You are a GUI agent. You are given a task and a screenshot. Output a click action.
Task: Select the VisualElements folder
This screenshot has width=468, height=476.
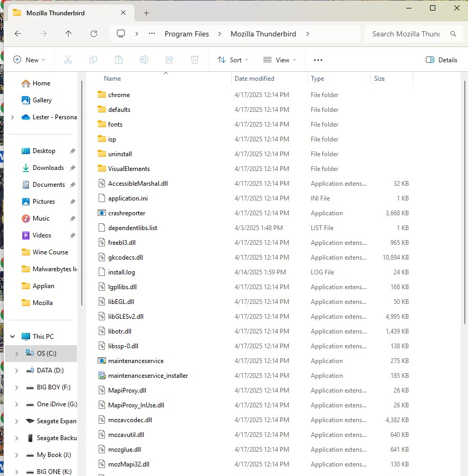point(129,169)
